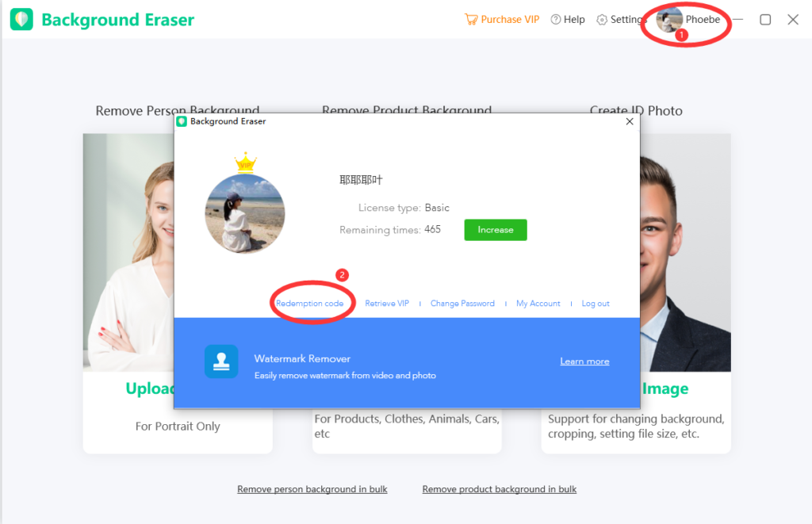Click the Background Eraser app logo
The height and width of the screenshot is (524, 812).
21,19
